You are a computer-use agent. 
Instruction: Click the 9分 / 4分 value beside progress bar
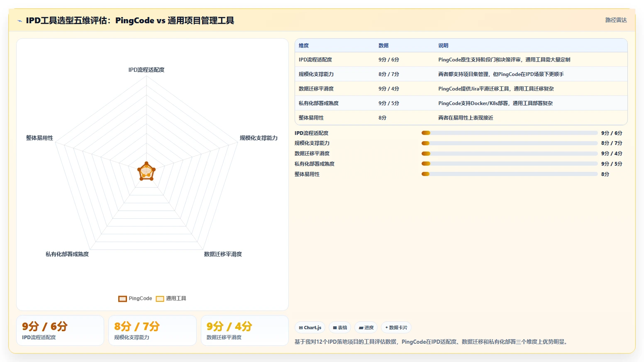click(612, 154)
